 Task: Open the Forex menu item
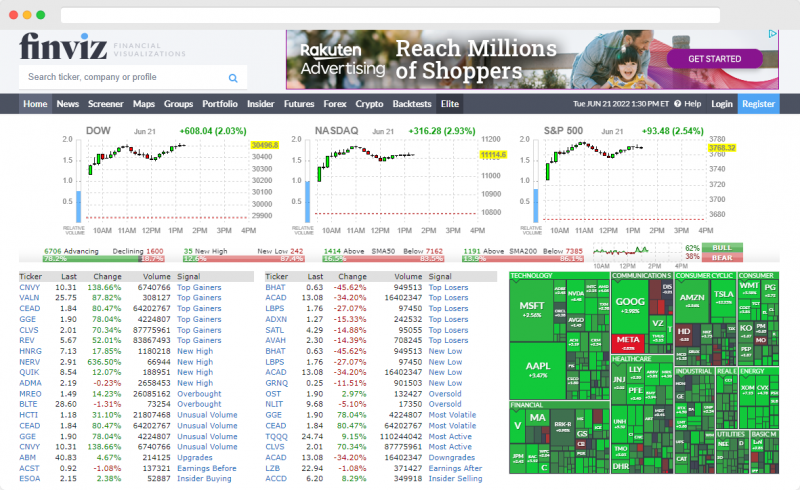coord(335,104)
